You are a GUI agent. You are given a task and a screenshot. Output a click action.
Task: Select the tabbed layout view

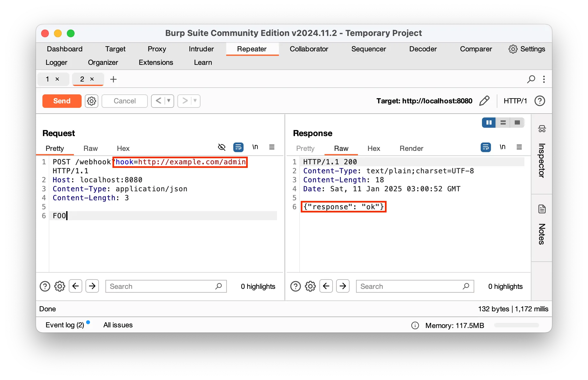pyautogui.click(x=517, y=123)
